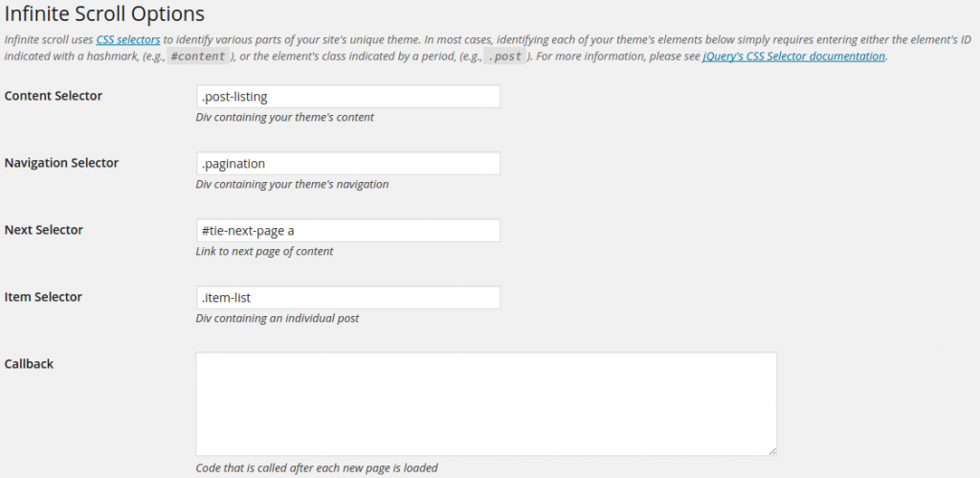Image resolution: width=980 pixels, height=478 pixels.
Task: Click the "Div containing your theme's content" hint
Action: pos(285,117)
